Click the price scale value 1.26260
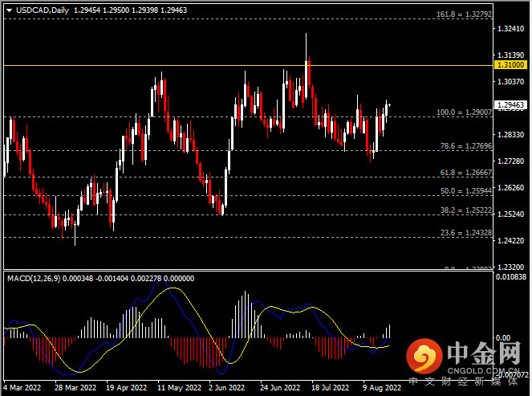Screen dimensions: 532x396 [x=510, y=187]
